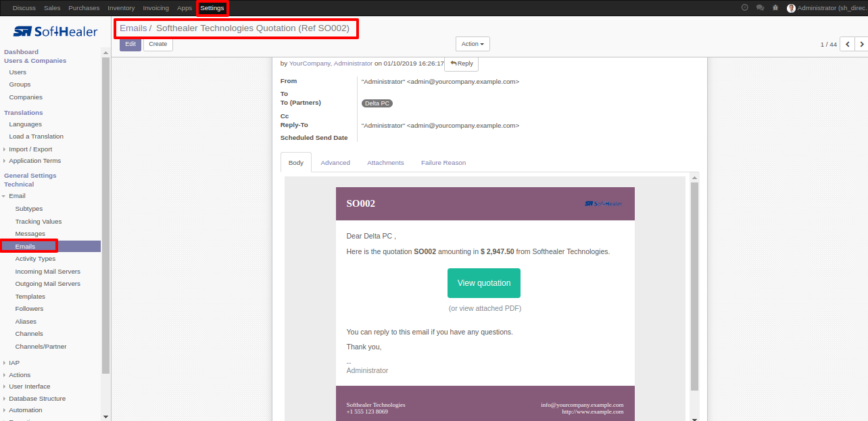Screen dimensions: 868x421
Task: Click the View quotation button
Action: click(484, 283)
